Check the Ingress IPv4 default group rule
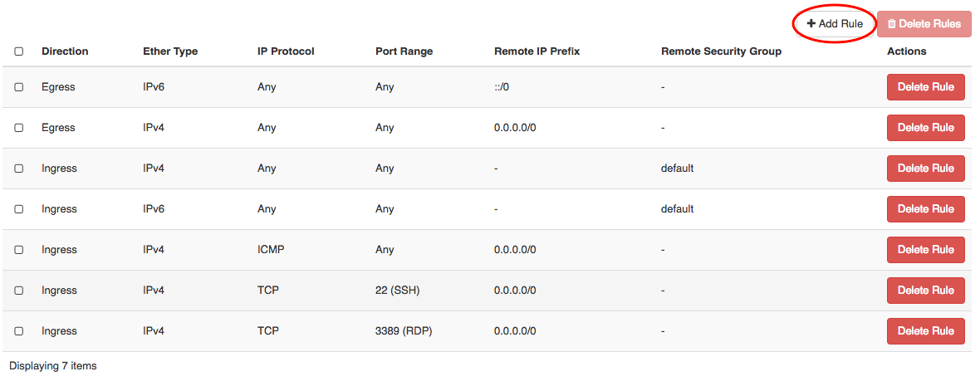Image resolution: width=980 pixels, height=391 pixels. [19, 169]
